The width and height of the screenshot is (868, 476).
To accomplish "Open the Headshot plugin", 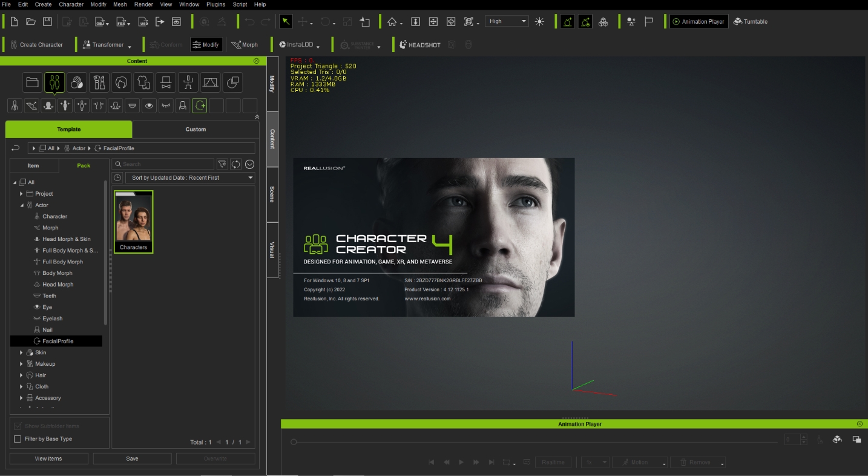I will 419,45.
